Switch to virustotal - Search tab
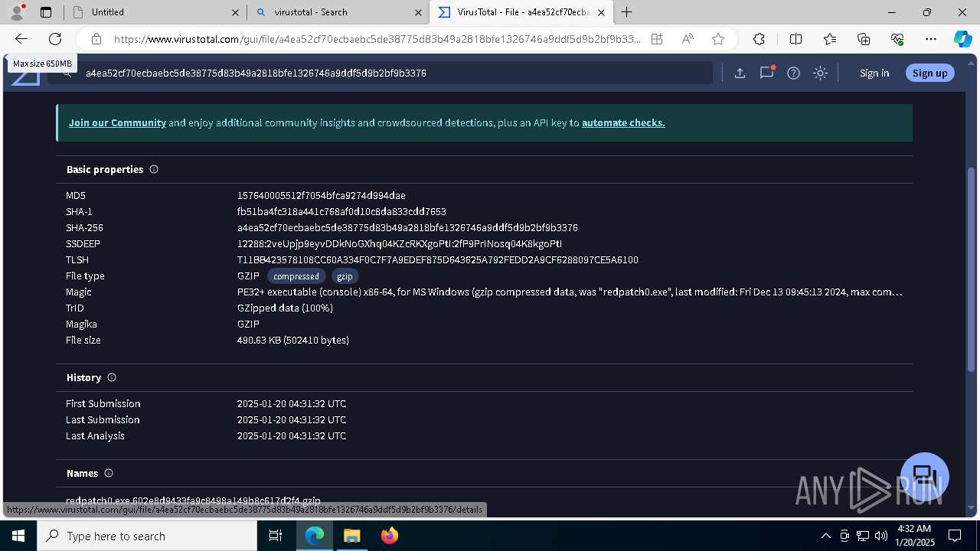This screenshot has width=980, height=551. [x=338, y=12]
